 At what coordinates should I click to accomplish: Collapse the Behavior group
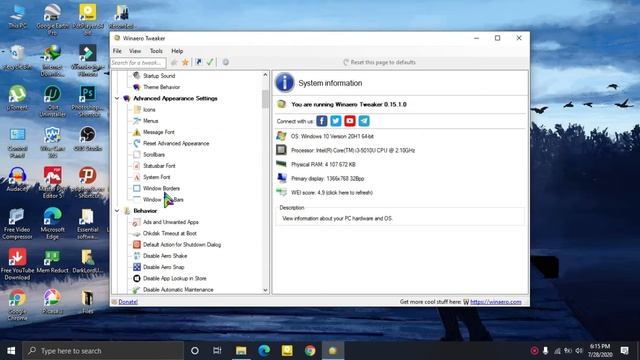click(117, 211)
